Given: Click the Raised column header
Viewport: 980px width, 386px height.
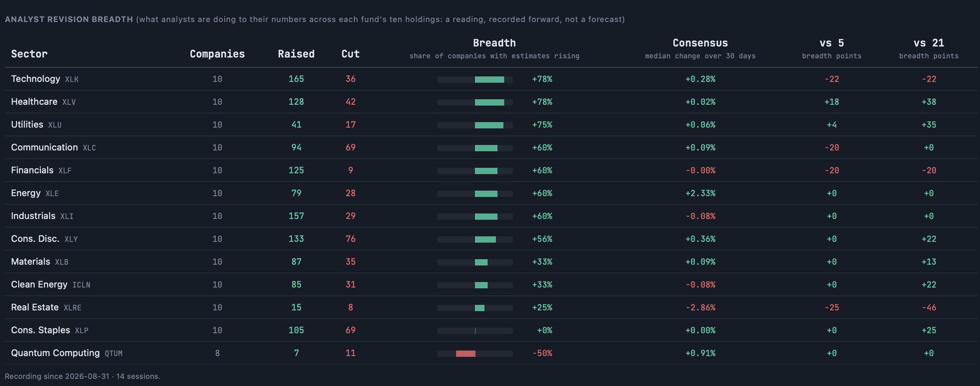Looking at the screenshot, I should click(296, 54).
